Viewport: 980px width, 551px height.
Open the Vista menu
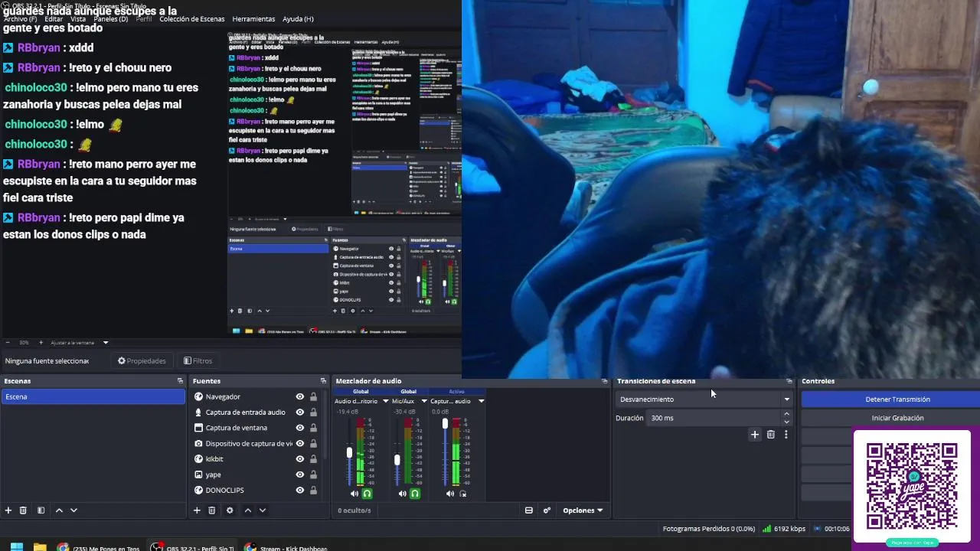coord(78,18)
